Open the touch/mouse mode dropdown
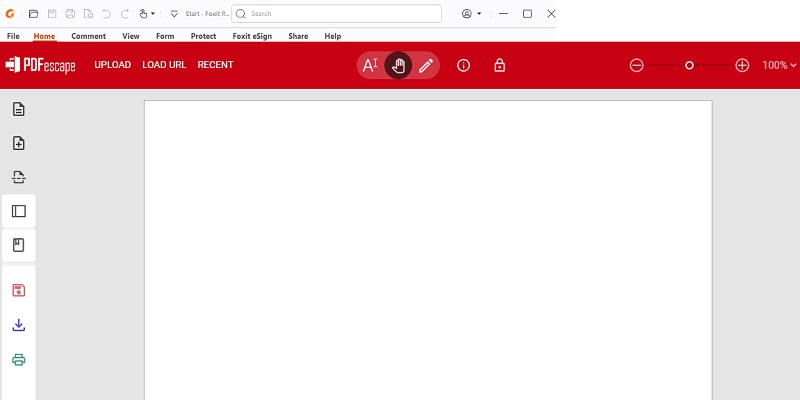Viewport: 800px width, 400px height. pos(147,14)
